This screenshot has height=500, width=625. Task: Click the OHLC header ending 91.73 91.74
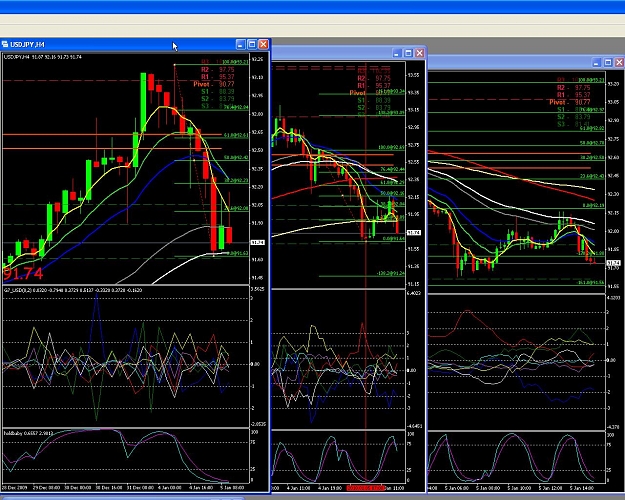tap(43, 57)
